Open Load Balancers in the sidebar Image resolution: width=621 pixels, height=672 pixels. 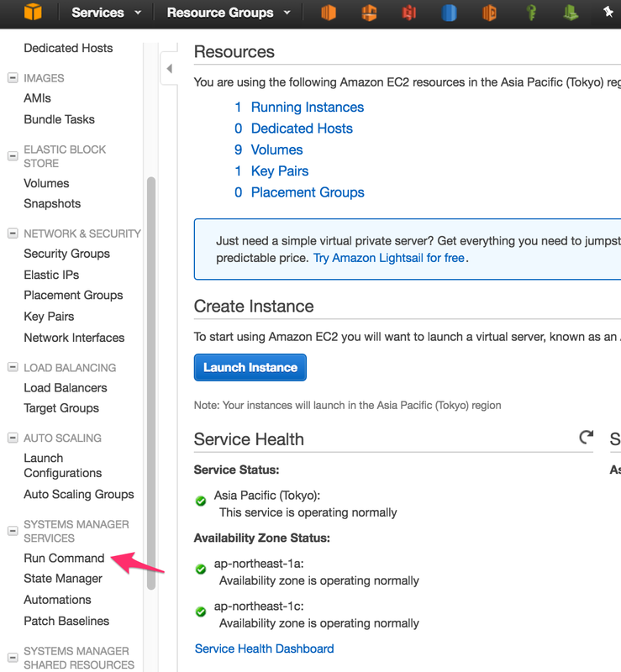point(66,388)
